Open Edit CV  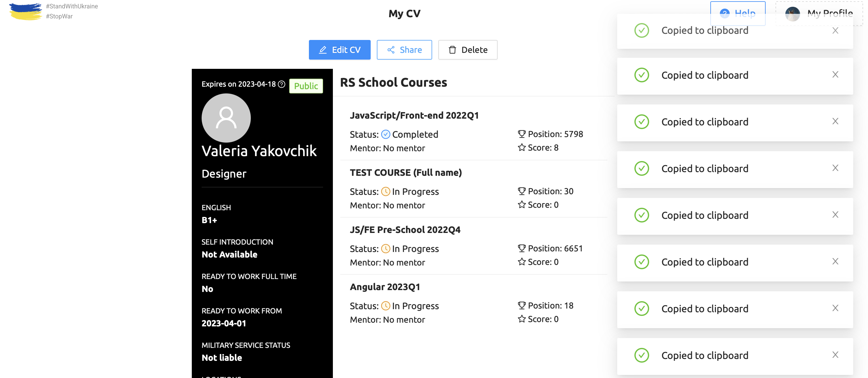click(x=340, y=50)
